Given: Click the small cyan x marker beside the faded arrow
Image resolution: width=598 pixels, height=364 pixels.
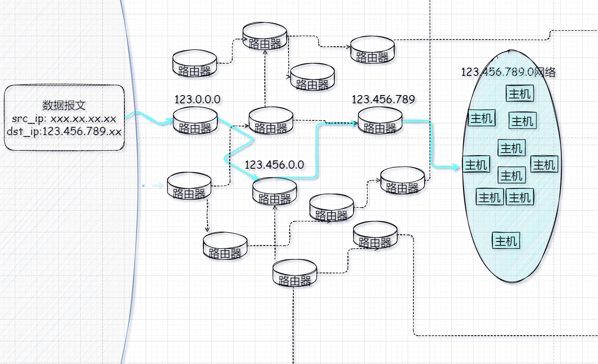Looking at the screenshot, I should 143,186.
